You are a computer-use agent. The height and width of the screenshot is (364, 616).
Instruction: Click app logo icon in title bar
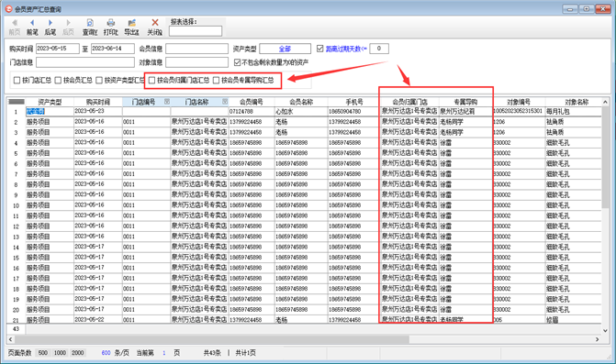8,8
